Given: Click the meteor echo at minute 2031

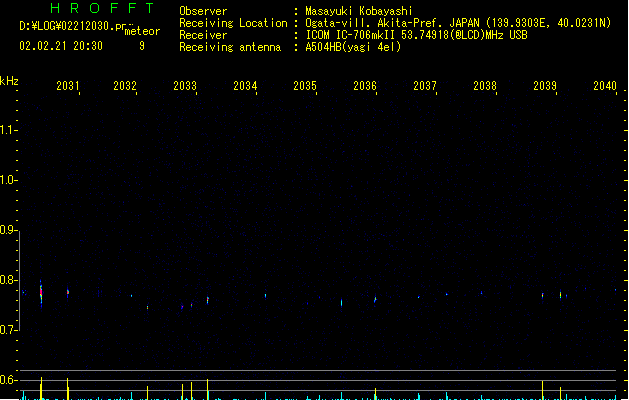Looking at the screenshot, I should click(68, 292).
